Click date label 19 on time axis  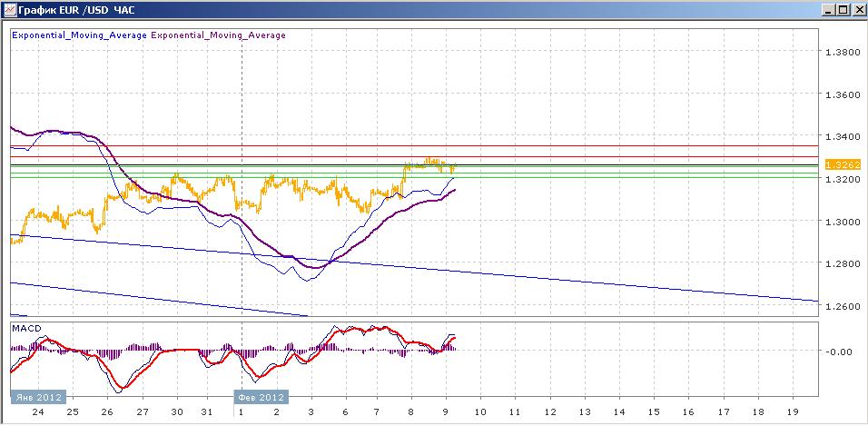[x=793, y=412]
